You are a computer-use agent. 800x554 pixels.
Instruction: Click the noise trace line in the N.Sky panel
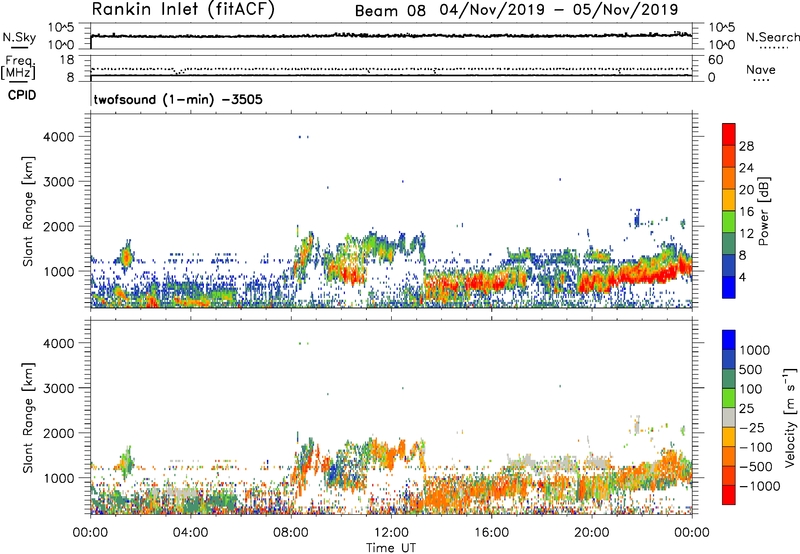pos(391,36)
